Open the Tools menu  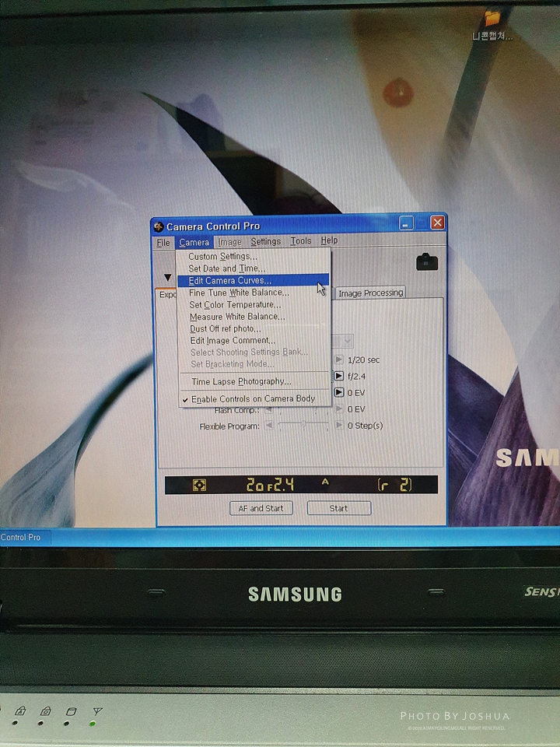(x=301, y=241)
